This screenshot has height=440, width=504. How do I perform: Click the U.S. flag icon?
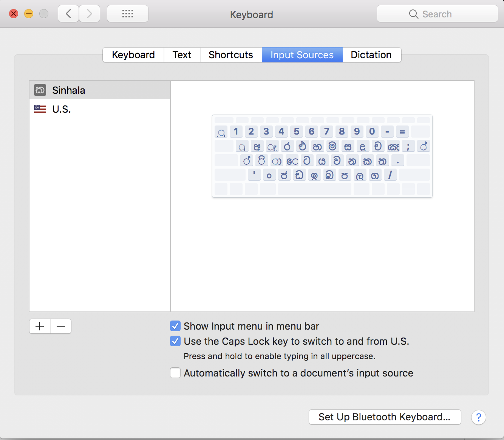[x=40, y=109]
